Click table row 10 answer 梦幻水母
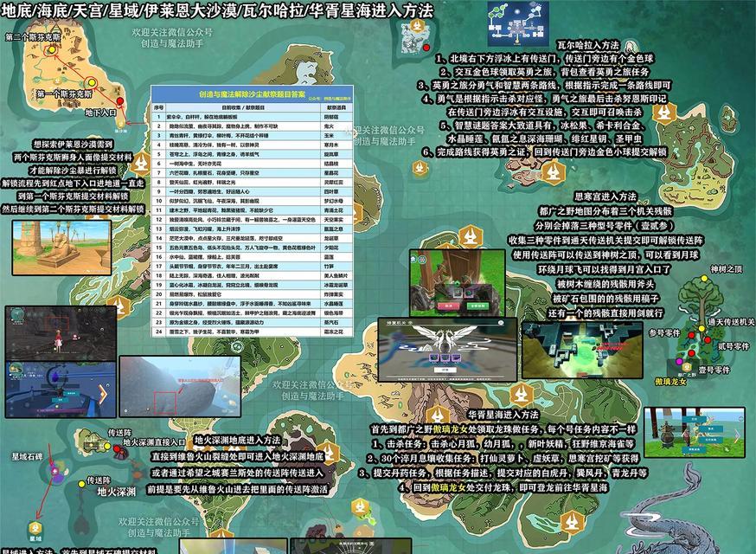 333,201
